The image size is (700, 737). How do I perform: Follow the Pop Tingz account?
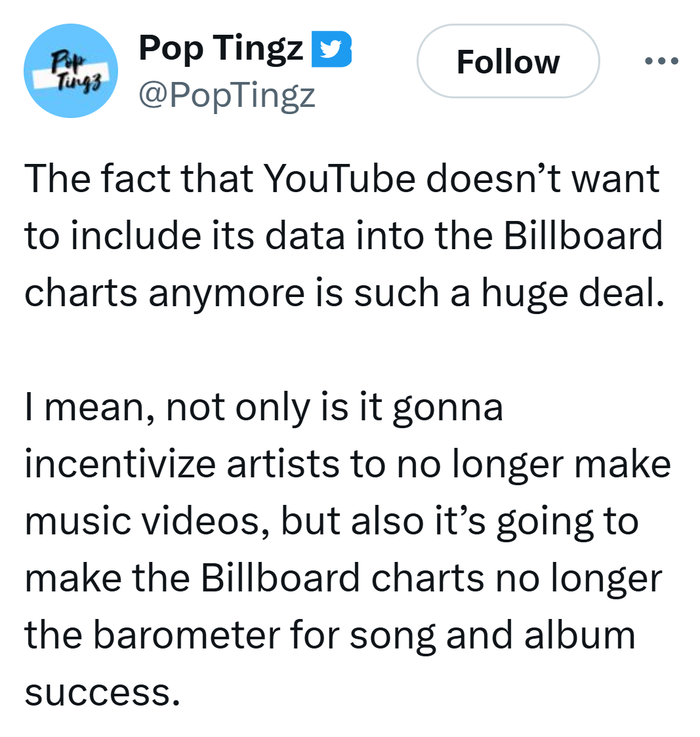point(508,62)
